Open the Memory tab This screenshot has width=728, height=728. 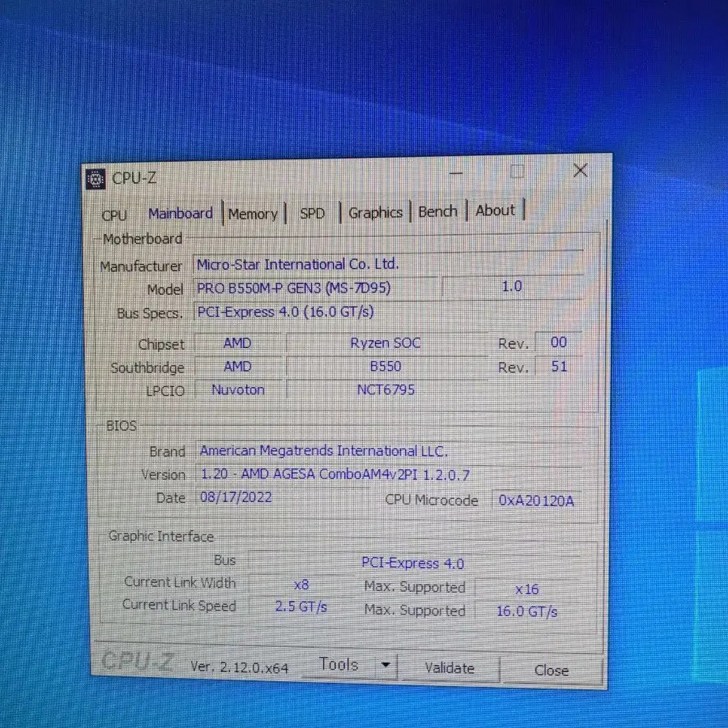click(x=253, y=214)
